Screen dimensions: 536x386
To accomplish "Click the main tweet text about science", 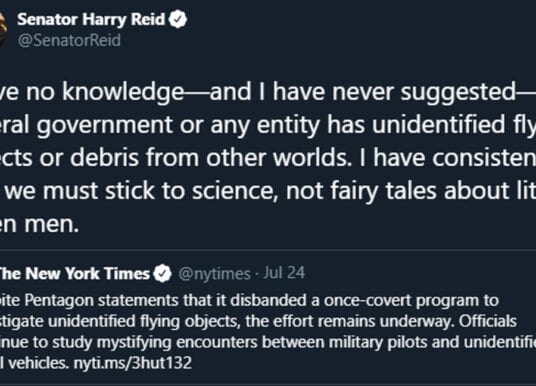I will pos(268,158).
